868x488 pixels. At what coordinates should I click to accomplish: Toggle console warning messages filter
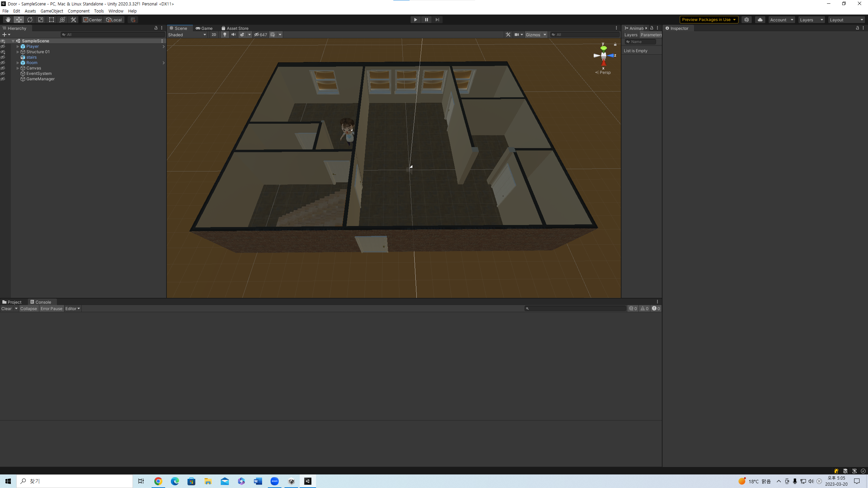coord(644,308)
